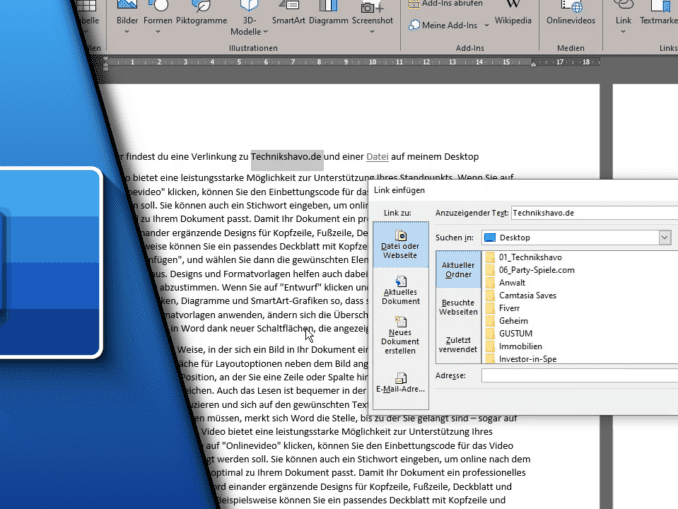Click the Anzuzeigender Text field
The height and width of the screenshot is (509, 678).
pyautogui.click(x=595, y=213)
